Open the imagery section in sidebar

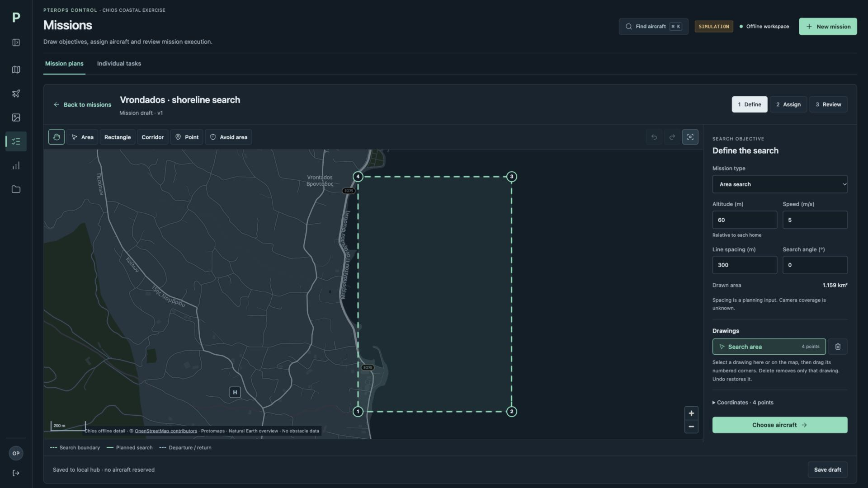point(16,117)
